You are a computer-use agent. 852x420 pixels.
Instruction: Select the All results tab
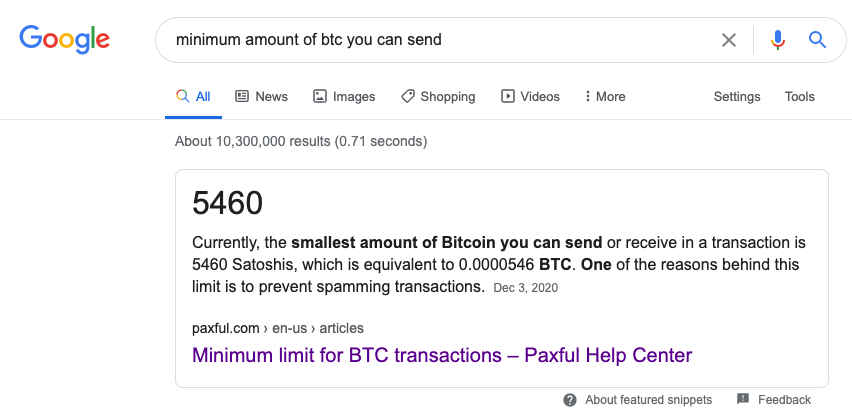pos(193,97)
